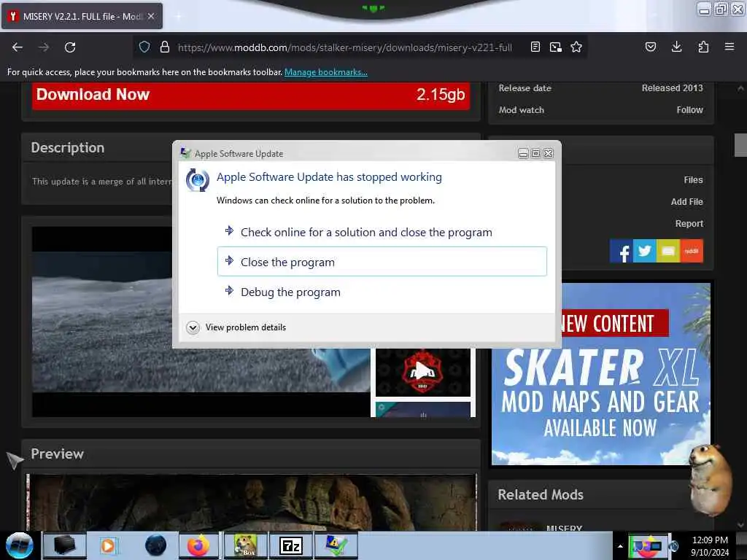Choose Close the program option
The width and height of the screenshot is (747, 560).
(382, 262)
